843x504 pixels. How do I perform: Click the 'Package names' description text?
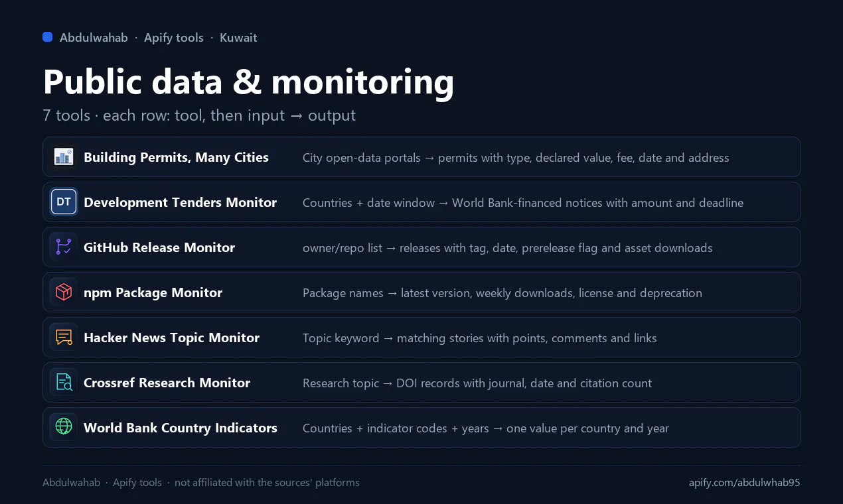502,293
